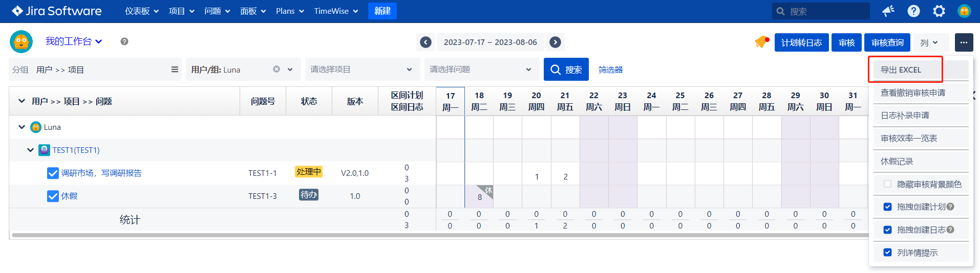This screenshot has width=980, height=273.
Task: Open the notifications megaphone icon
Action: [x=888, y=11]
